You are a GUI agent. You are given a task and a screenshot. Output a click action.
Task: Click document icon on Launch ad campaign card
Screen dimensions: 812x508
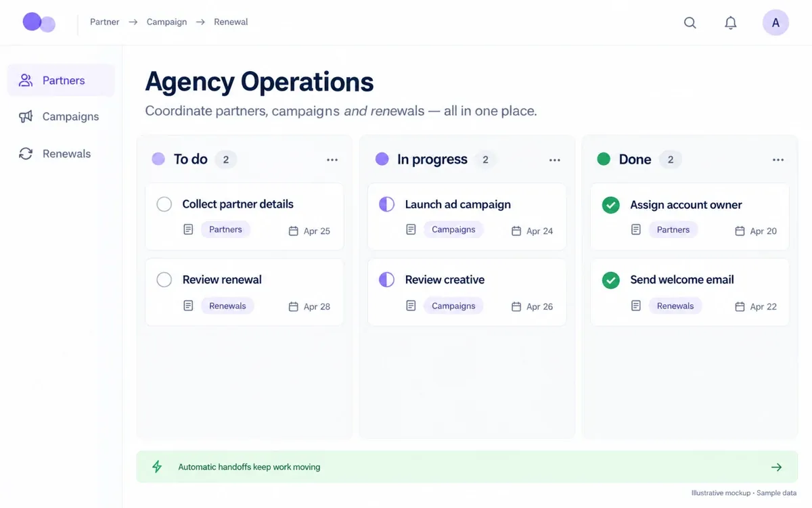(411, 229)
